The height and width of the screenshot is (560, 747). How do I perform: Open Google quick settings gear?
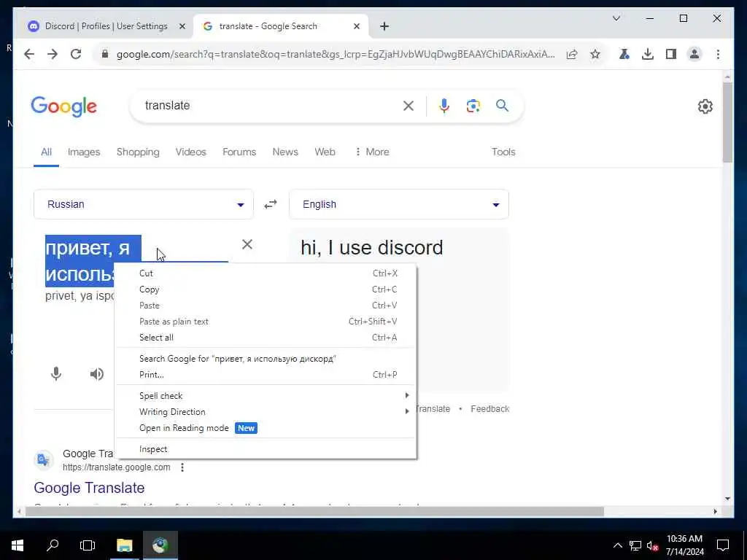coord(705,106)
